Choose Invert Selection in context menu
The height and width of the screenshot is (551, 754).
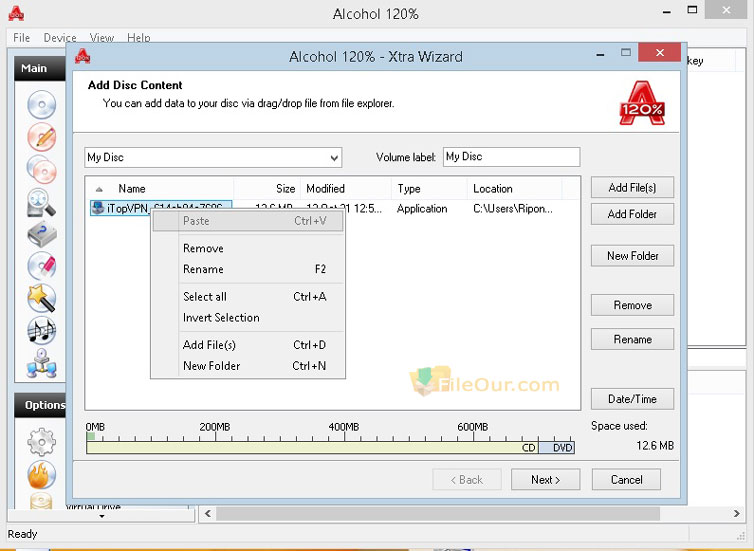tap(248, 318)
